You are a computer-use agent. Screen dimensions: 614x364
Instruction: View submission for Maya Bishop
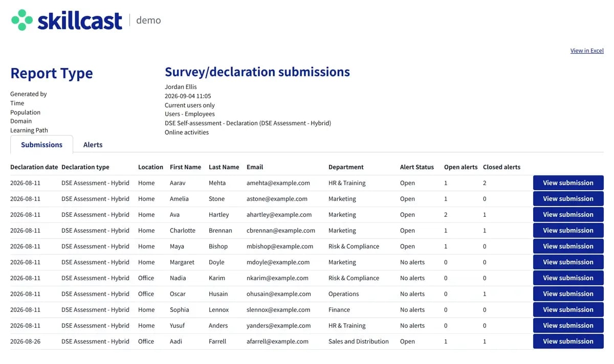pyautogui.click(x=568, y=246)
